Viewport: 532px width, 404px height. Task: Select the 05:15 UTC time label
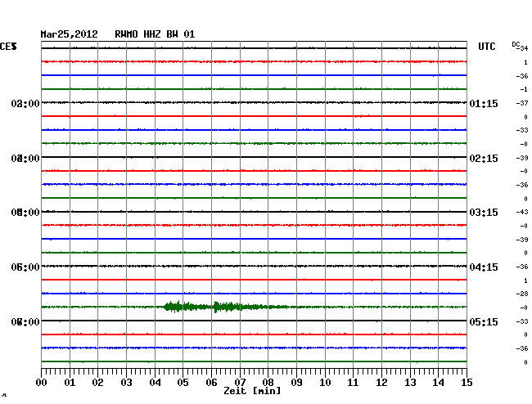coord(484,322)
